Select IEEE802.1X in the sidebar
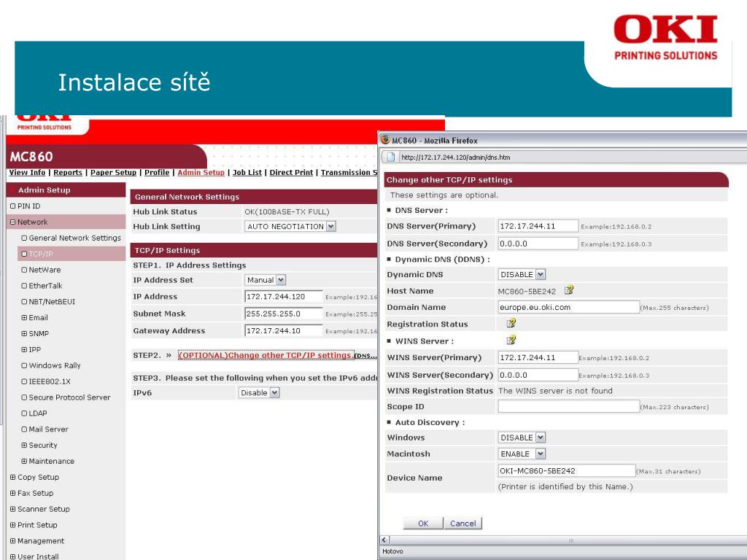Screen dimensions: 747x560 tap(50, 381)
